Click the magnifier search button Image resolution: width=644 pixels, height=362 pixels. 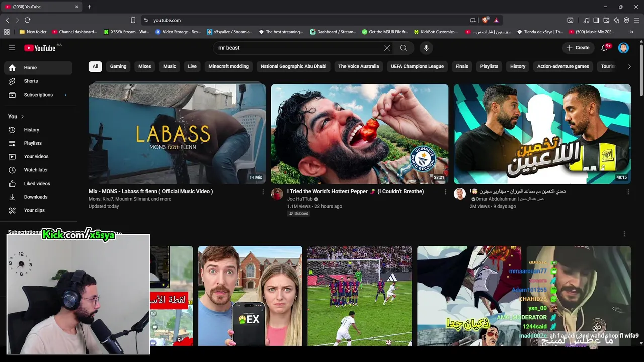pyautogui.click(x=404, y=48)
